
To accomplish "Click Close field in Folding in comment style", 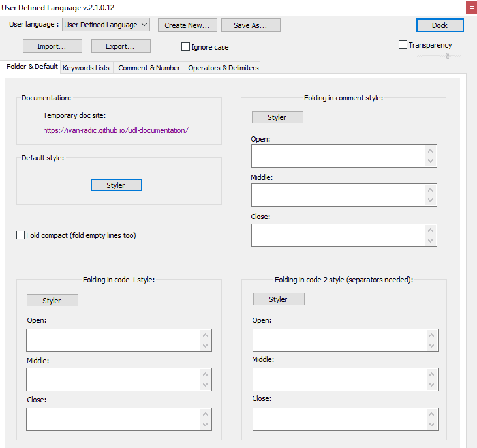I will (x=344, y=235).
